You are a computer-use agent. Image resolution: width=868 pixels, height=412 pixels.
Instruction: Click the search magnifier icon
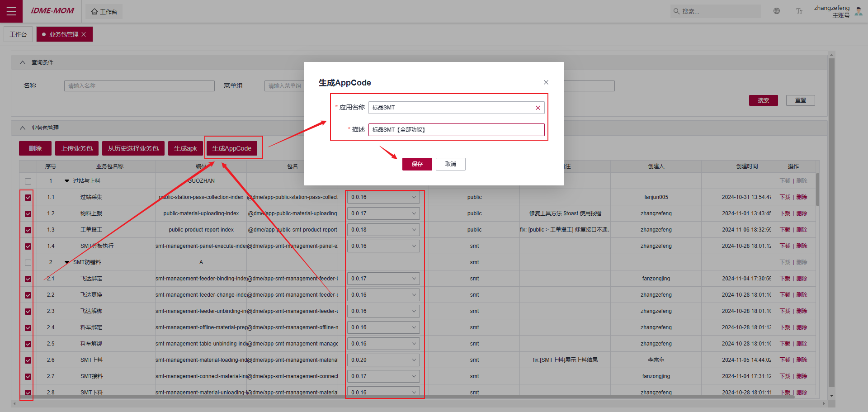click(x=676, y=11)
